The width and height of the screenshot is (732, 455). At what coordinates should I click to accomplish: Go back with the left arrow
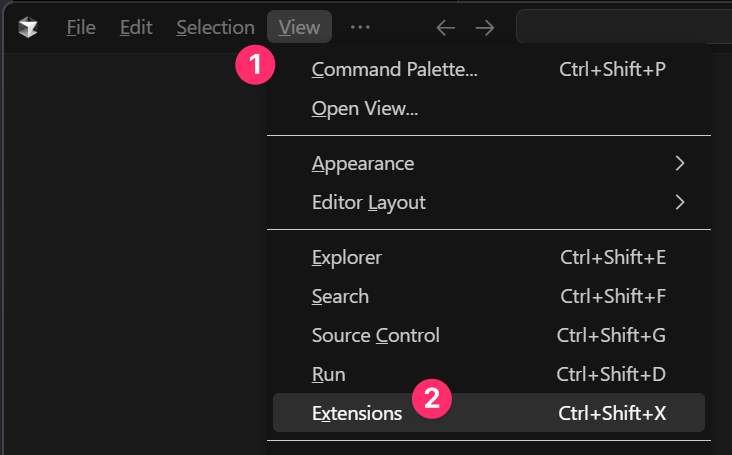pos(445,28)
